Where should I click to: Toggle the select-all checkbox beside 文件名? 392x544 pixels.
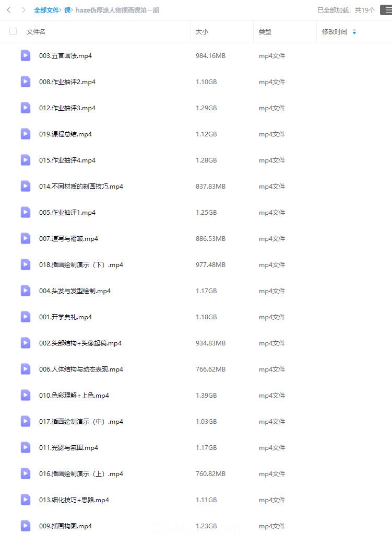[13, 31]
